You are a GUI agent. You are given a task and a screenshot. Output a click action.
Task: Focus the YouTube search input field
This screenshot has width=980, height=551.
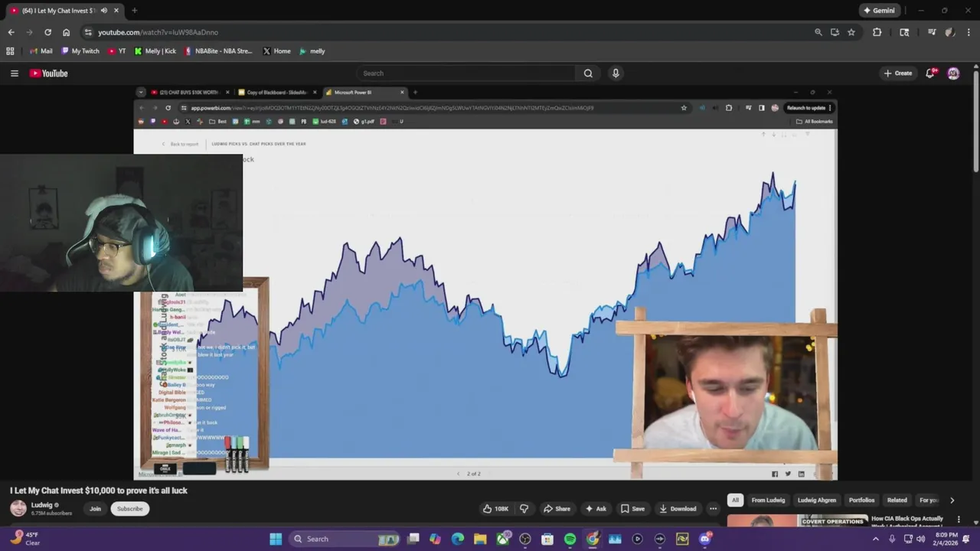(x=466, y=73)
